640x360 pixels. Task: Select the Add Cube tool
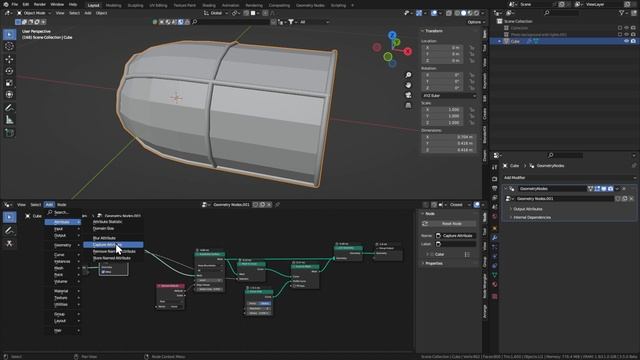click(x=9, y=133)
